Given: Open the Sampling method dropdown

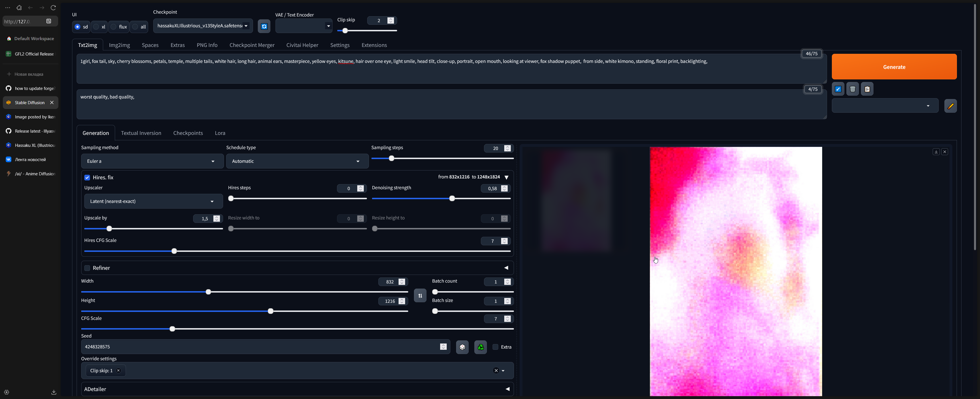Looking at the screenshot, I should (152, 161).
